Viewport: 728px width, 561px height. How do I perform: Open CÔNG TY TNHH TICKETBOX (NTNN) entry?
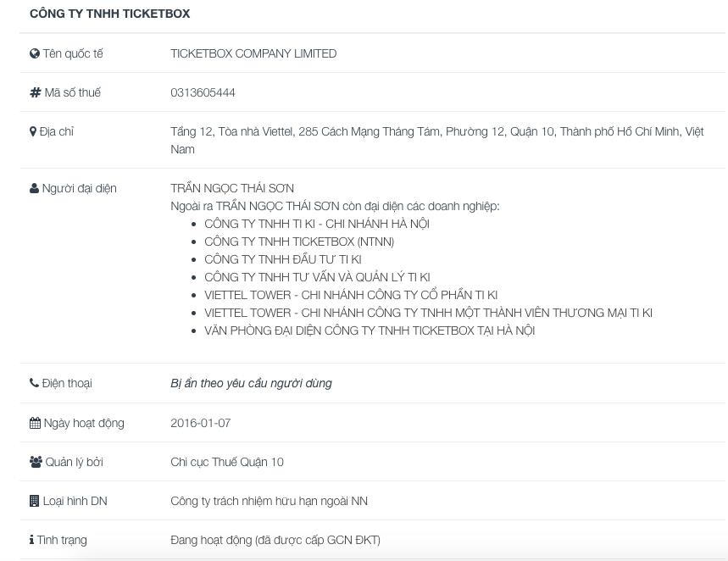[x=299, y=242]
